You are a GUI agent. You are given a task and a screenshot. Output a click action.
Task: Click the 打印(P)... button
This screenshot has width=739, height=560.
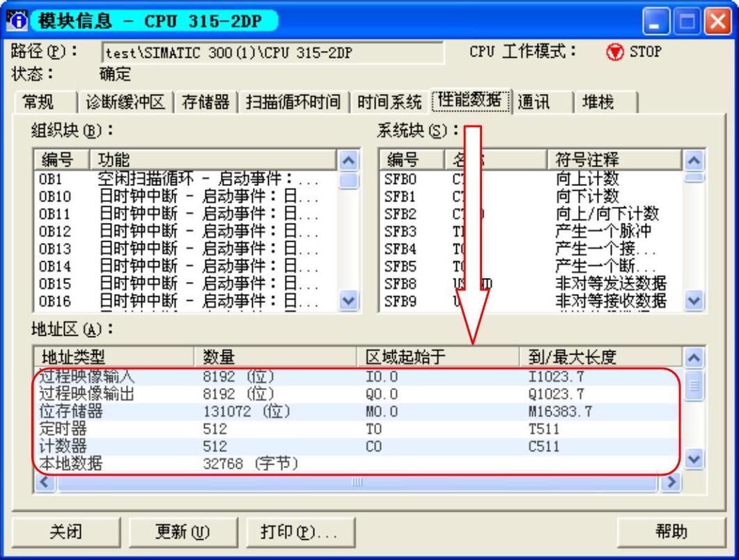click(x=300, y=531)
